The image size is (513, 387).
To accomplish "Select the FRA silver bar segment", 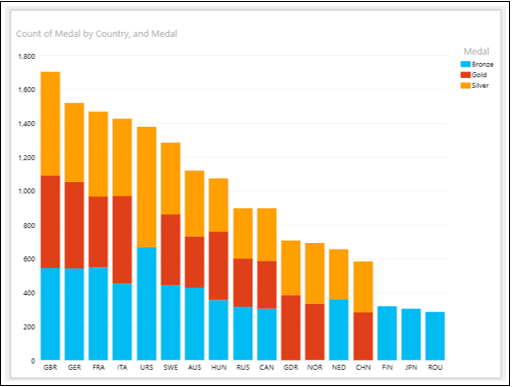I will tap(98, 154).
